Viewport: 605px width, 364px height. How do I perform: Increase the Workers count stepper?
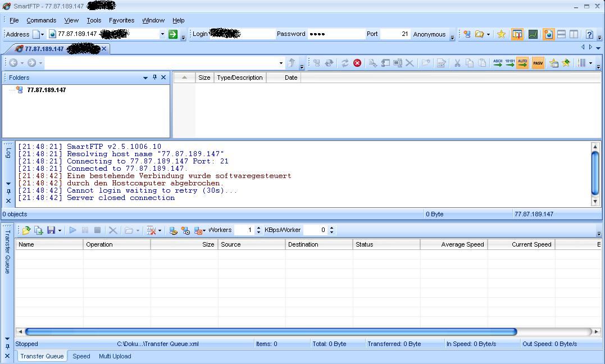pyautogui.click(x=258, y=228)
